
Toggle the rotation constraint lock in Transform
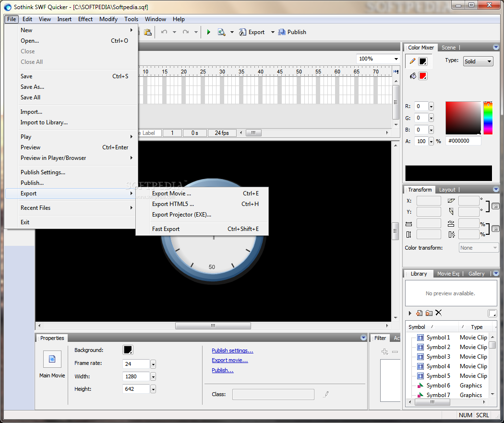495,206
